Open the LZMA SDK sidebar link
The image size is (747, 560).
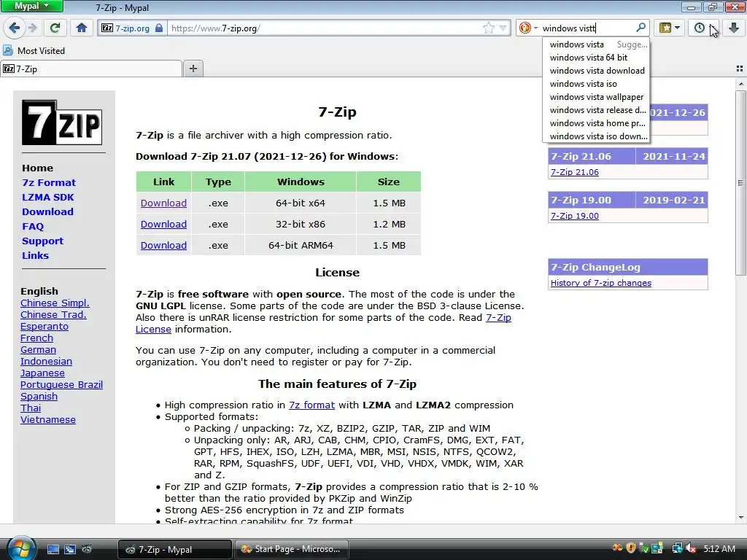click(x=47, y=197)
